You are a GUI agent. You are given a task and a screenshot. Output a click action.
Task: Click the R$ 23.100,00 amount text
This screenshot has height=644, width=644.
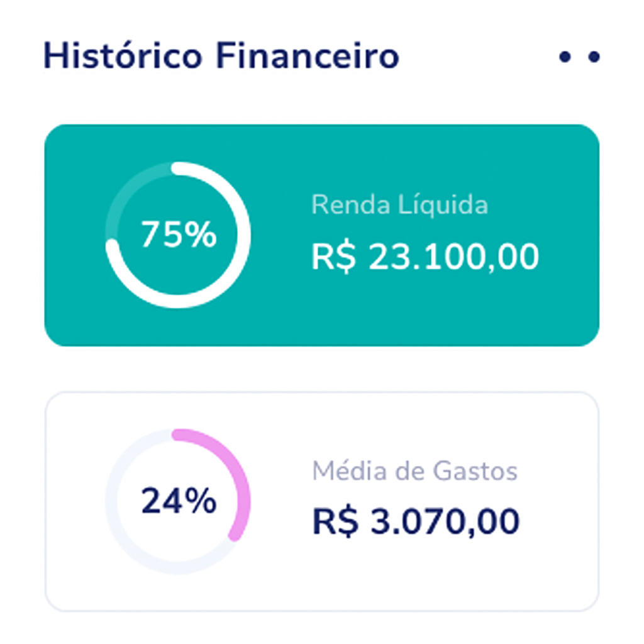(x=425, y=255)
